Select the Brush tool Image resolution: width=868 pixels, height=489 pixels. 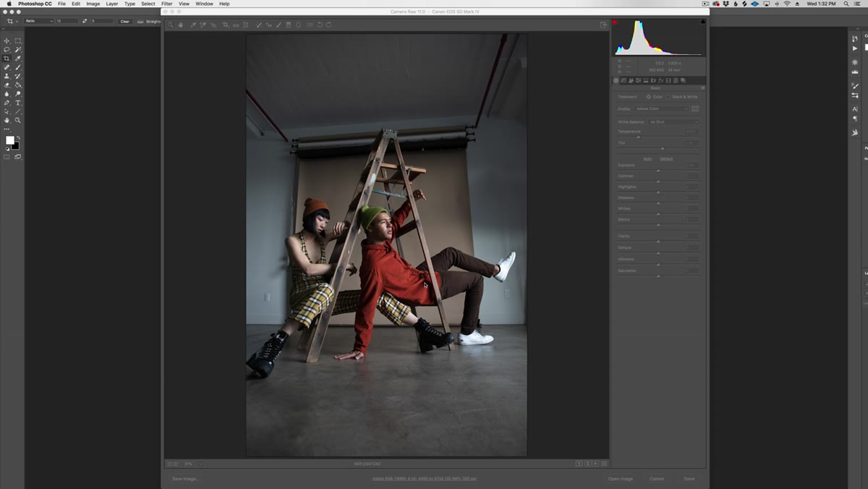point(18,67)
